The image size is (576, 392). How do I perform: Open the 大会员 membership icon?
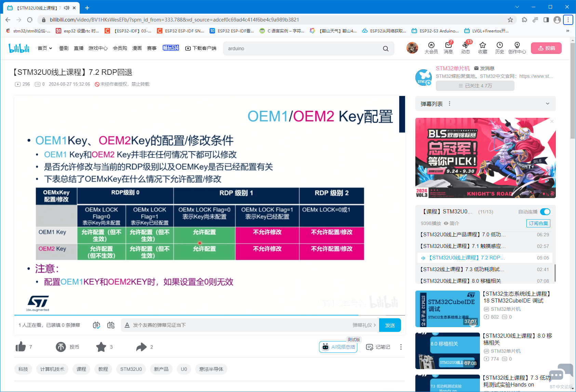(x=431, y=48)
